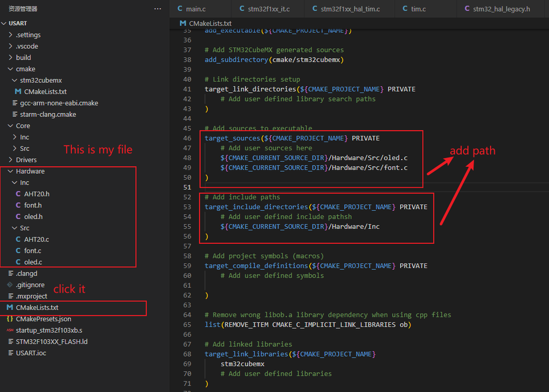Click the .gitignore file icon
The image size is (549, 392).
[x=11, y=284]
